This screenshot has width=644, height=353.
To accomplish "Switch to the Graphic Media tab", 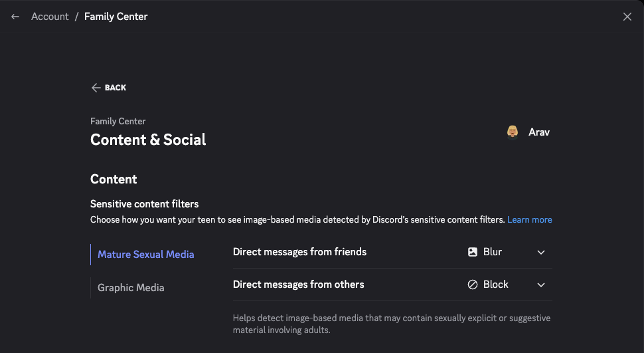I will pos(131,288).
